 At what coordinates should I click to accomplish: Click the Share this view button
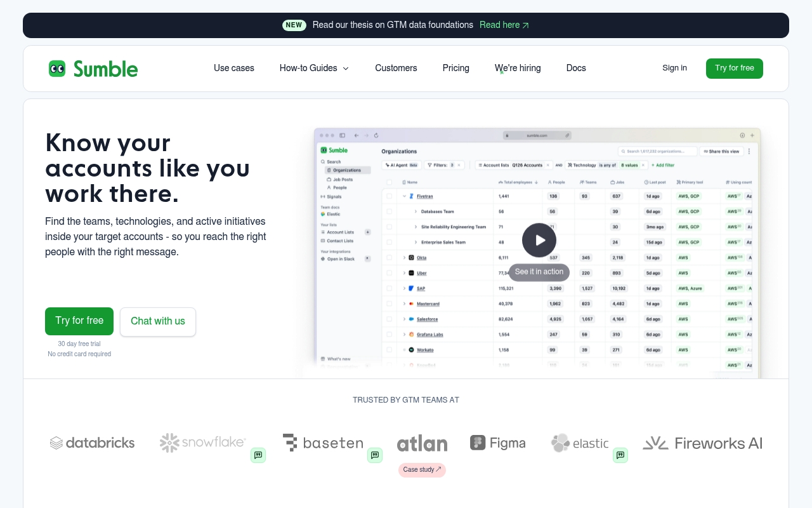(721, 151)
